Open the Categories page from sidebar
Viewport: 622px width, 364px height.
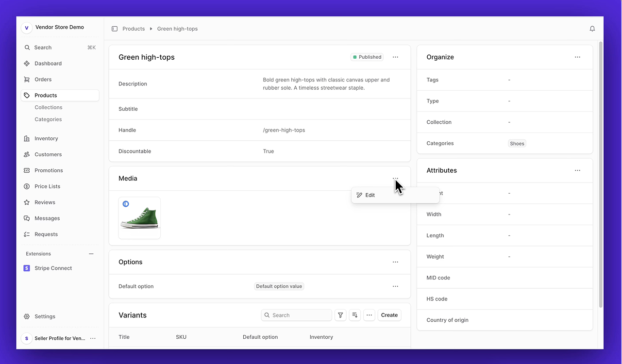[48, 119]
